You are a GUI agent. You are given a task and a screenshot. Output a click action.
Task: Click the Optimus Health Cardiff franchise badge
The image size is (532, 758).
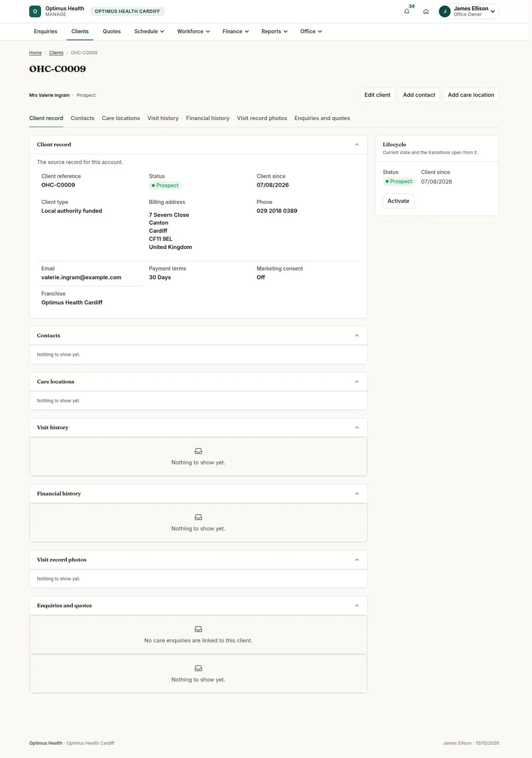[x=127, y=12]
